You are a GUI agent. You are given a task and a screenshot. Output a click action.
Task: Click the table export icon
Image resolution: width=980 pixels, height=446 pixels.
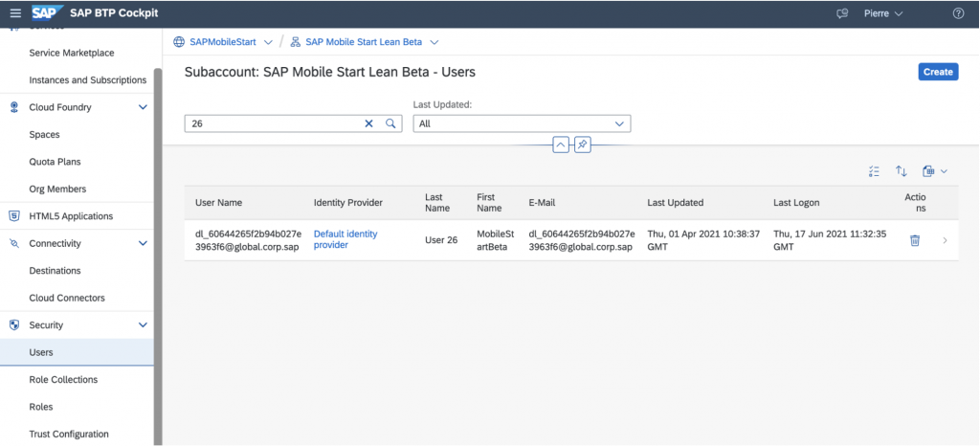(x=928, y=170)
